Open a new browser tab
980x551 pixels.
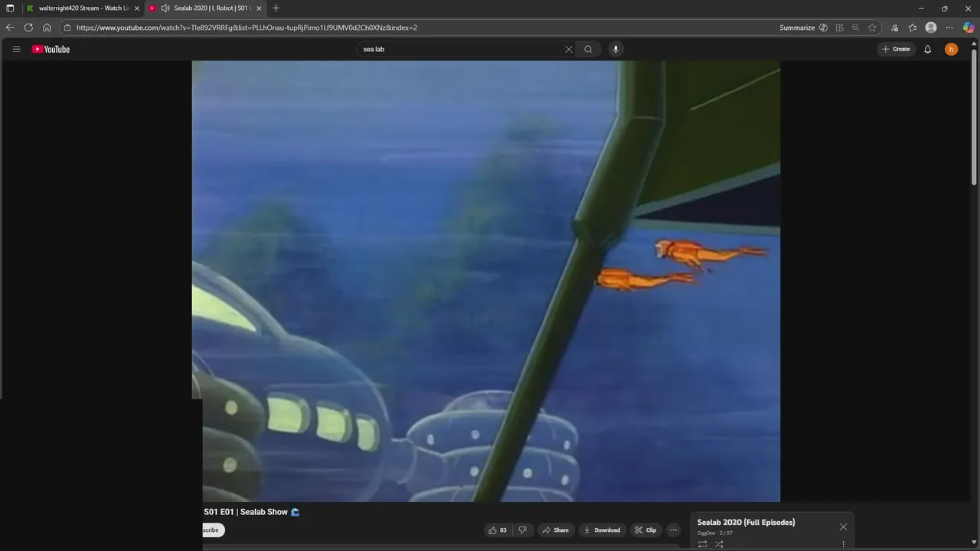[276, 8]
